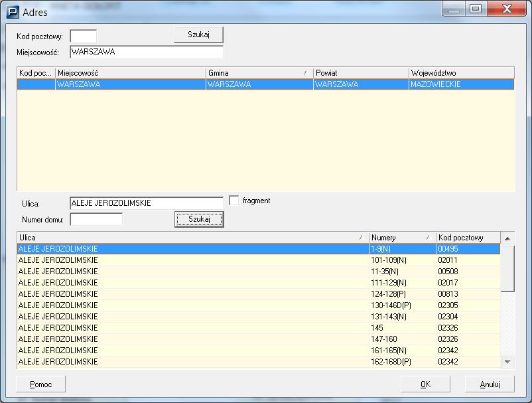This screenshot has width=532, height=403.
Task: Click the Numer domu input box
Action: pyautogui.click(x=96, y=219)
